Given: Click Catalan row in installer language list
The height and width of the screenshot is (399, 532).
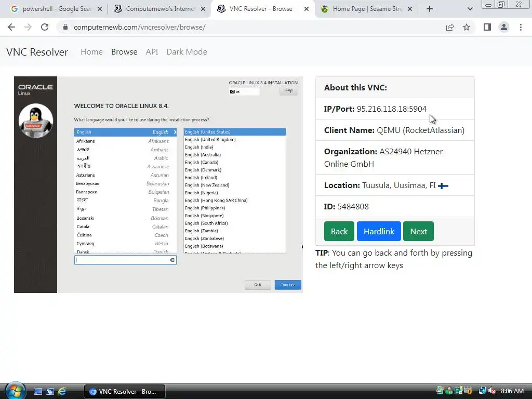Looking at the screenshot, I should 125,227.
